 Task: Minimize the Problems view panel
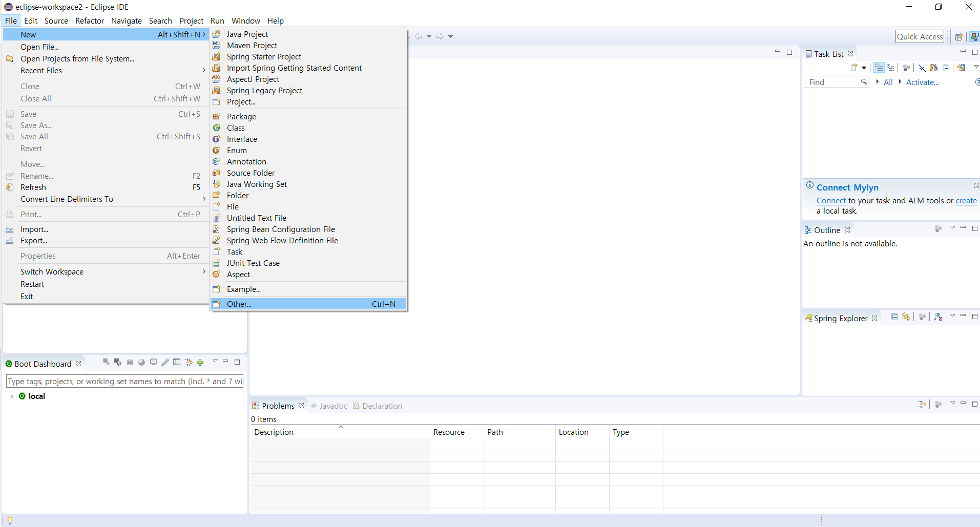click(x=963, y=404)
